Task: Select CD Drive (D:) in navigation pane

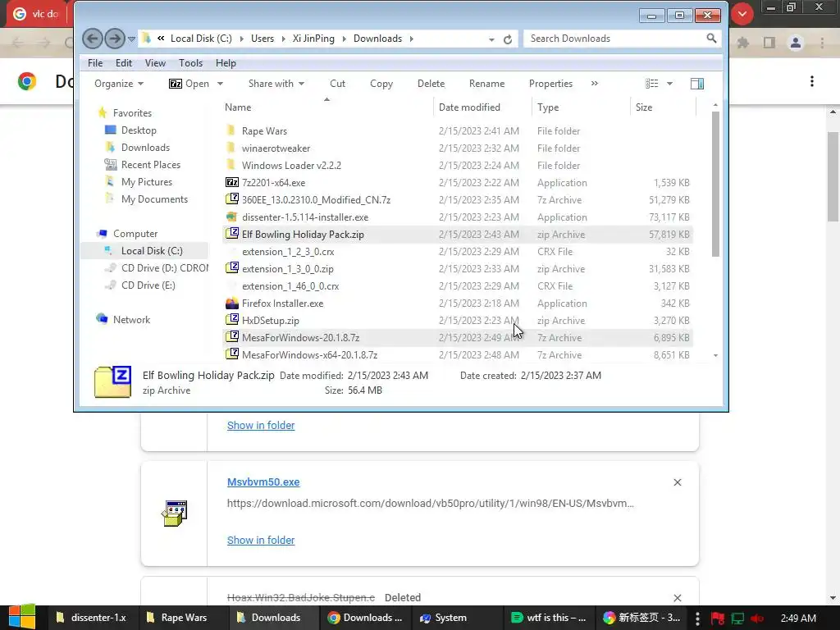Action: (164, 268)
